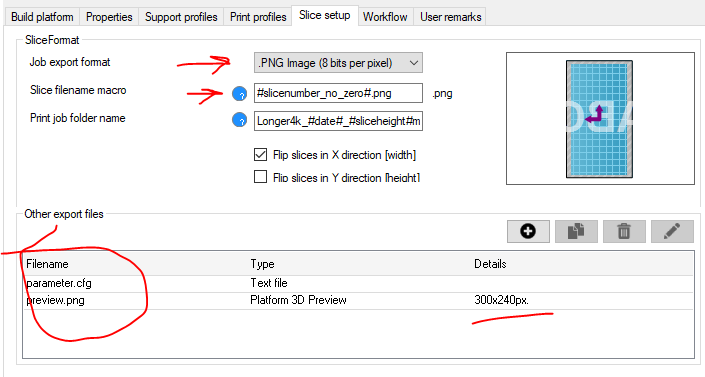Viewport: 705px width, 377px height.
Task: Open the User remarks tab
Action: (x=451, y=17)
